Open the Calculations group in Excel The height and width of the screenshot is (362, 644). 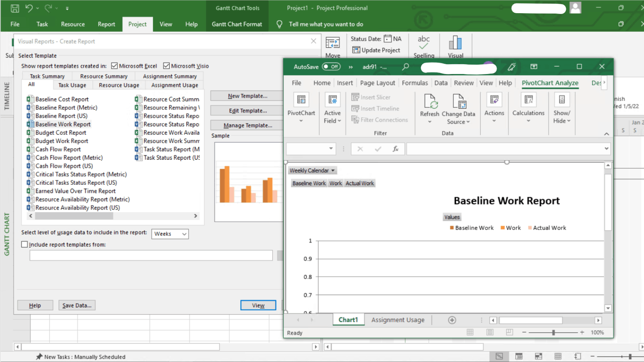pyautogui.click(x=528, y=108)
